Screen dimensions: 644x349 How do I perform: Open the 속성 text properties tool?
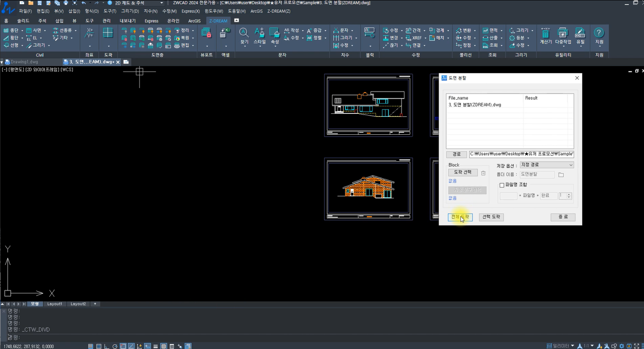pos(274,36)
